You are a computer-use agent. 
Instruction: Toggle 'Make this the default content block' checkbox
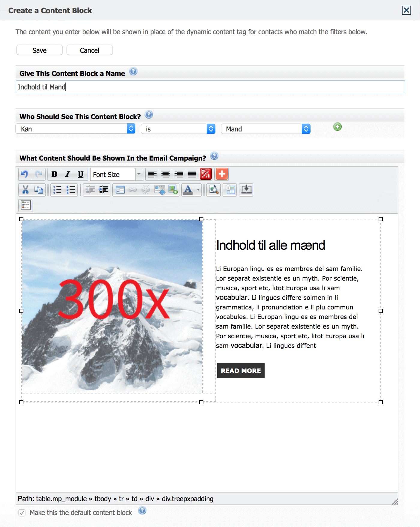22,513
